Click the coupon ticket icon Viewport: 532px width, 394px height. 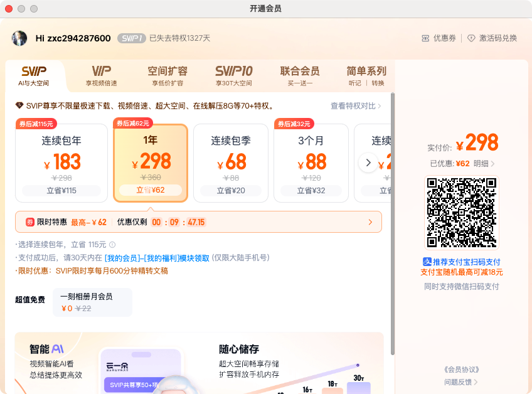(425, 38)
